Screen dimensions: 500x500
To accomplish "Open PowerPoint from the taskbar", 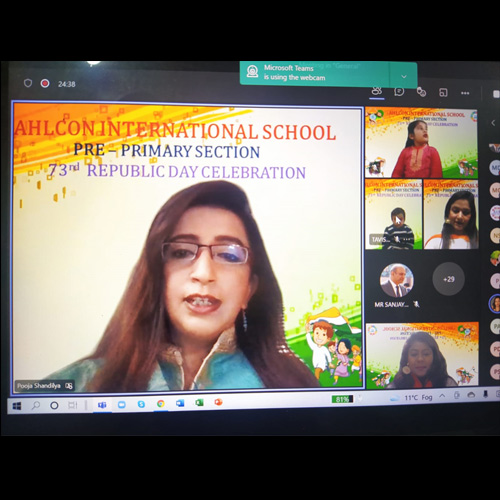I will [x=218, y=402].
